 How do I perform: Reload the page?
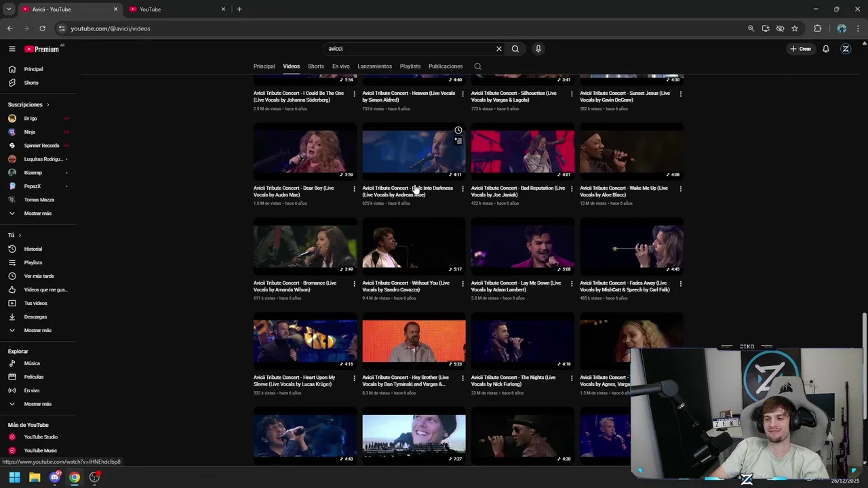pos(42,28)
